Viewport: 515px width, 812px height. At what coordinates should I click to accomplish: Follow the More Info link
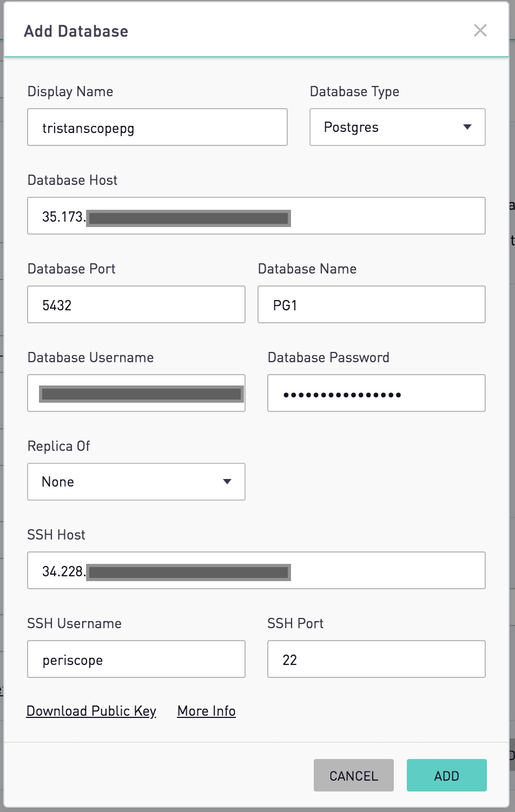click(x=206, y=711)
